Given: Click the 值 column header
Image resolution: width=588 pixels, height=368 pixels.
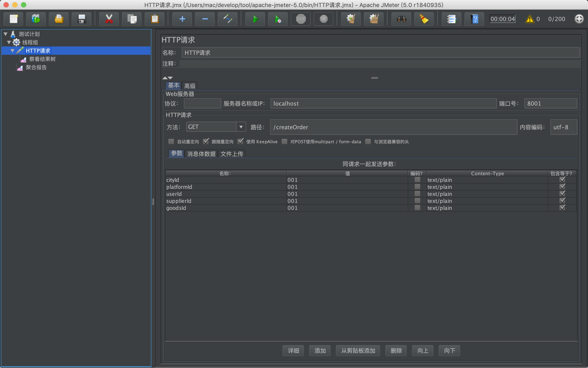Looking at the screenshot, I should coord(347,173).
